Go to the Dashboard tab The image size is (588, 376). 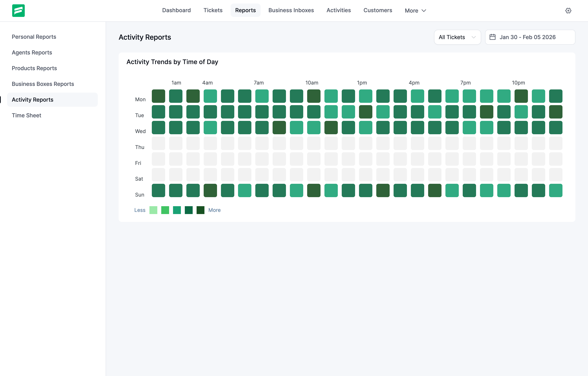[x=176, y=10]
